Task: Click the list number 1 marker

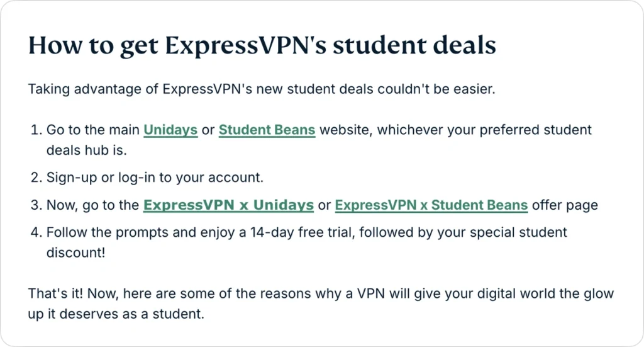Action: (x=36, y=130)
